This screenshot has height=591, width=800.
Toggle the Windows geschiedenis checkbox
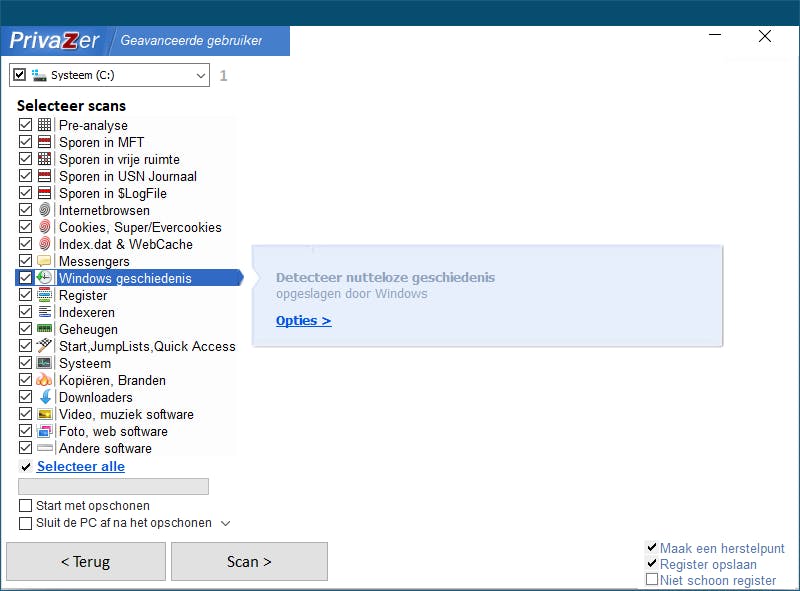pyautogui.click(x=25, y=278)
